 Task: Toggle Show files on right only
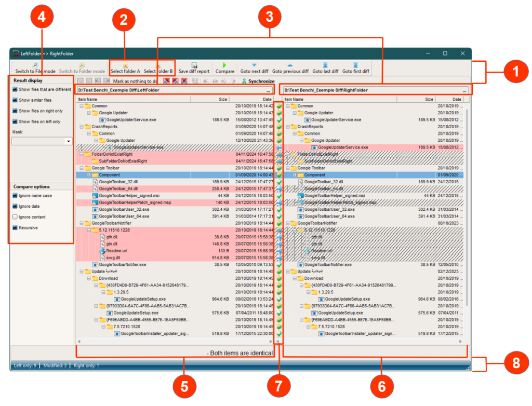[15, 111]
